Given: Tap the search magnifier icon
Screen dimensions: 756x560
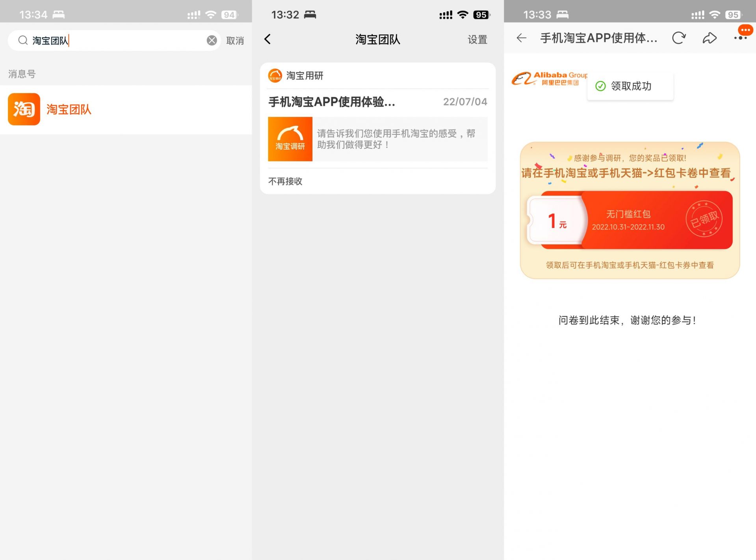Looking at the screenshot, I should pyautogui.click(x=23, y=40).
